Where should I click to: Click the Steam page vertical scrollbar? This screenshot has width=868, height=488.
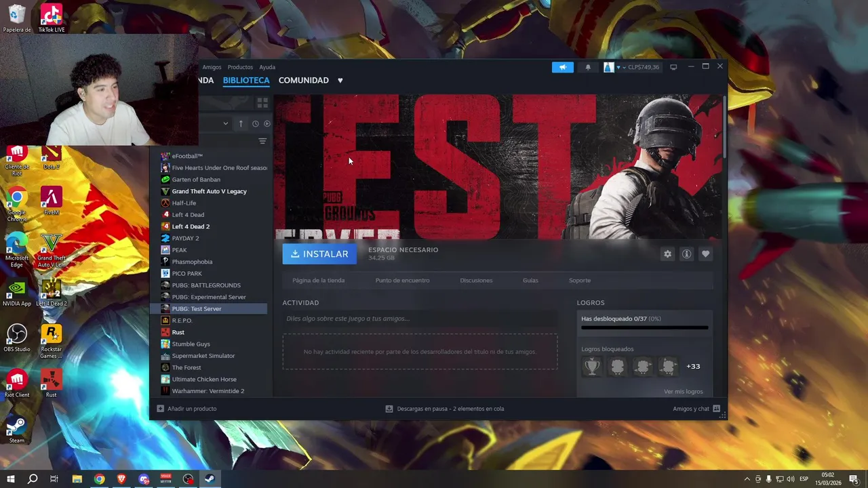(x=725, y=127)
